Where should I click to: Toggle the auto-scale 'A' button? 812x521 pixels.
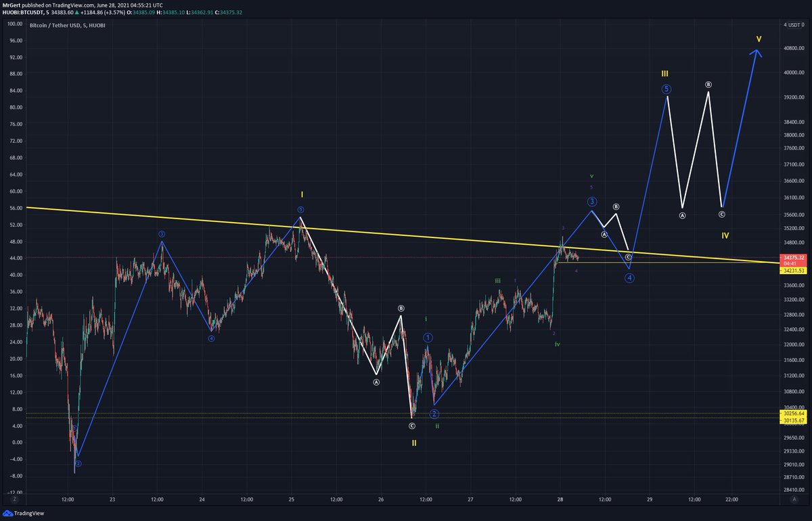coord(794,499)
